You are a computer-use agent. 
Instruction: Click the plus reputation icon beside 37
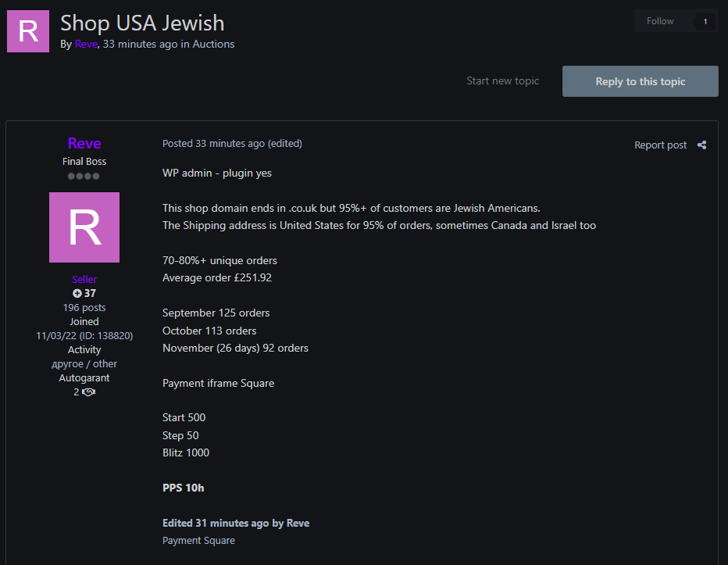pyautogui.click(x=77, y=293)
